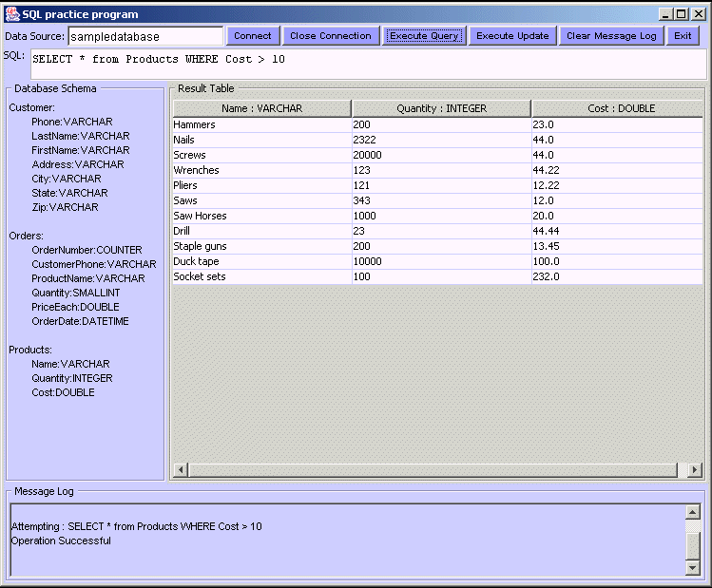Click the Operation Successful log line
Viewport: 712px width, 588px height.
coord(61,541)
